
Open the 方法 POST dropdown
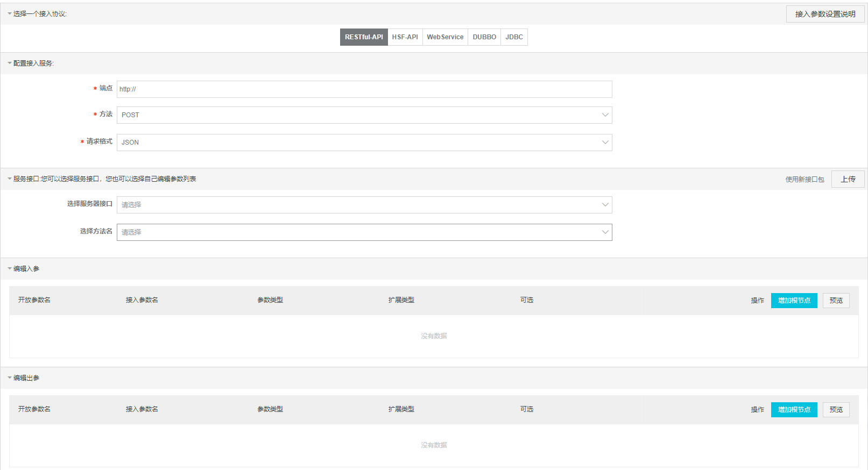click(364, 115)
